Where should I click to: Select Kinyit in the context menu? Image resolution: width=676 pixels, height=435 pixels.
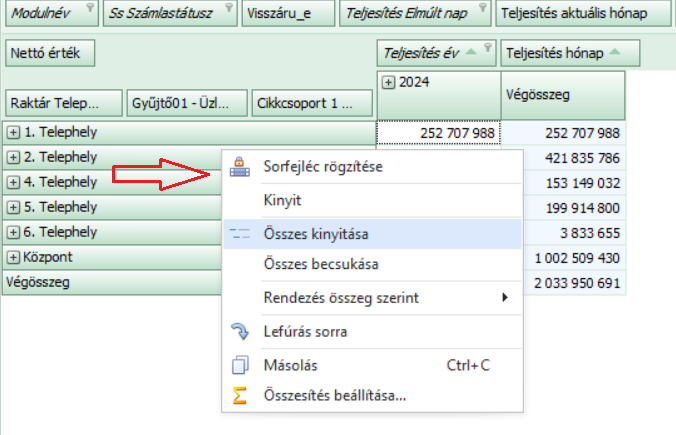pos(283,200)
